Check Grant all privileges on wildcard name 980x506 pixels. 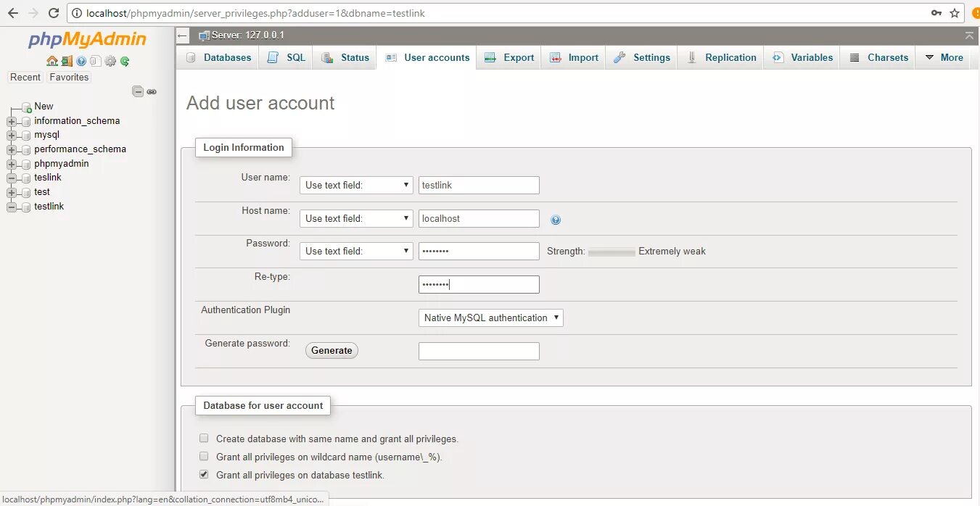coord(204,457)
